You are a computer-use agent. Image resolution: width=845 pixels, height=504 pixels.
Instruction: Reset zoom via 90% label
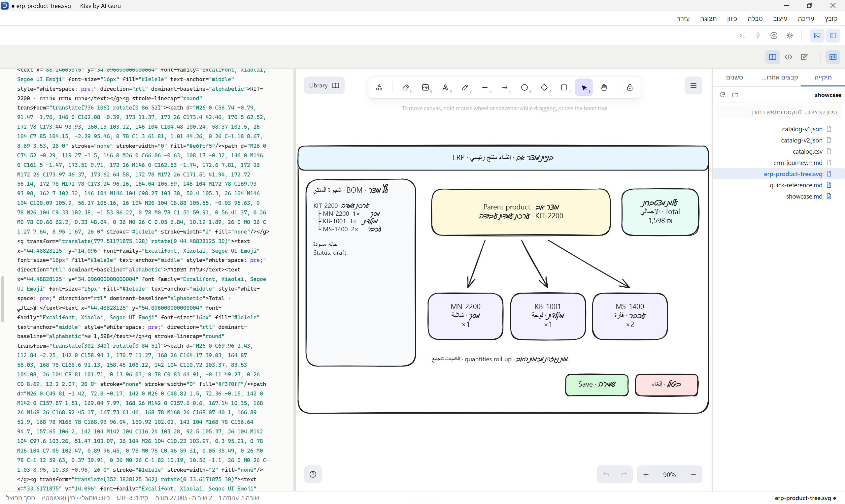tap(669, 474)
